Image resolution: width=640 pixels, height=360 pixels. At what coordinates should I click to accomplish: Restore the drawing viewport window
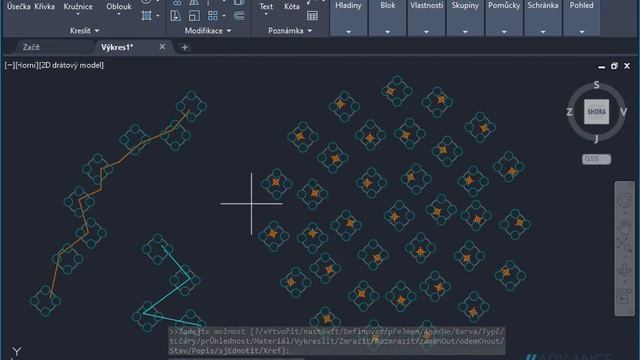[x=614, y=66]
